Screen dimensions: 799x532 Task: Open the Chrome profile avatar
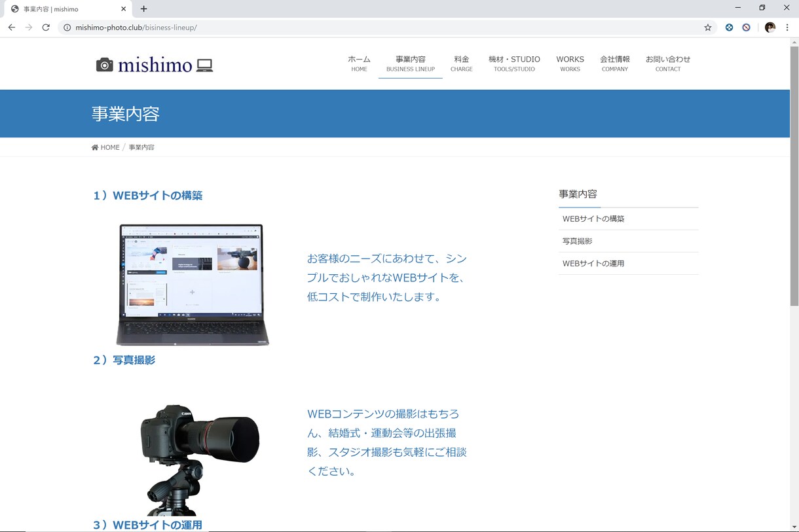click(x=770, y=27)
